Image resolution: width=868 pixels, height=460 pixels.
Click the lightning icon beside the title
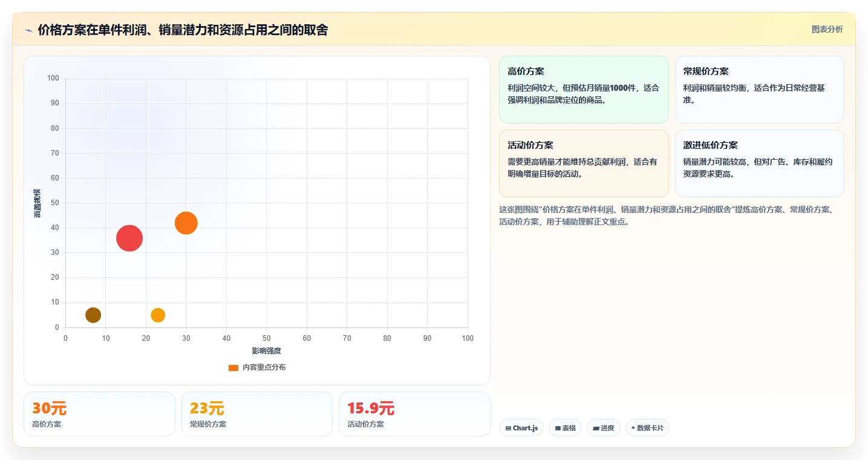tap(28, 30)
